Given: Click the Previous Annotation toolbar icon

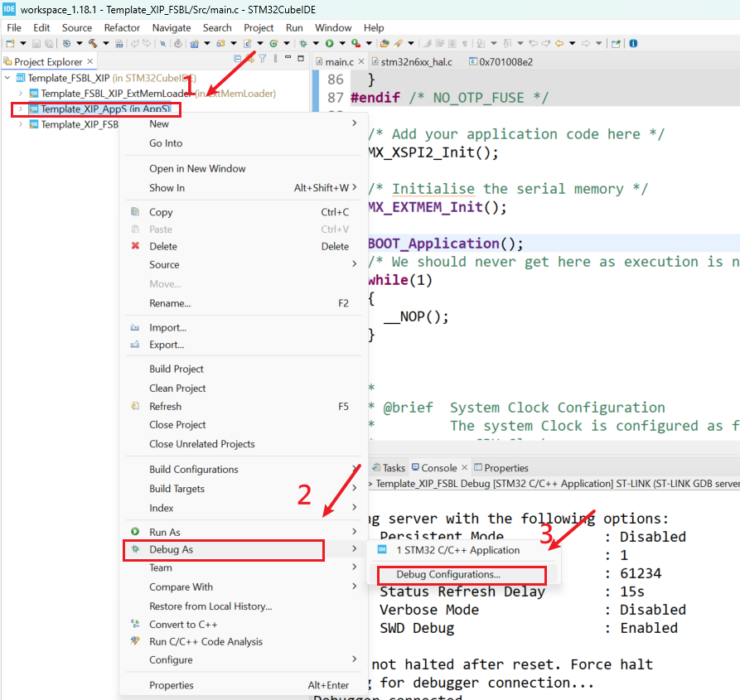Looking at the screenshot, I should [x=507, y=43].
